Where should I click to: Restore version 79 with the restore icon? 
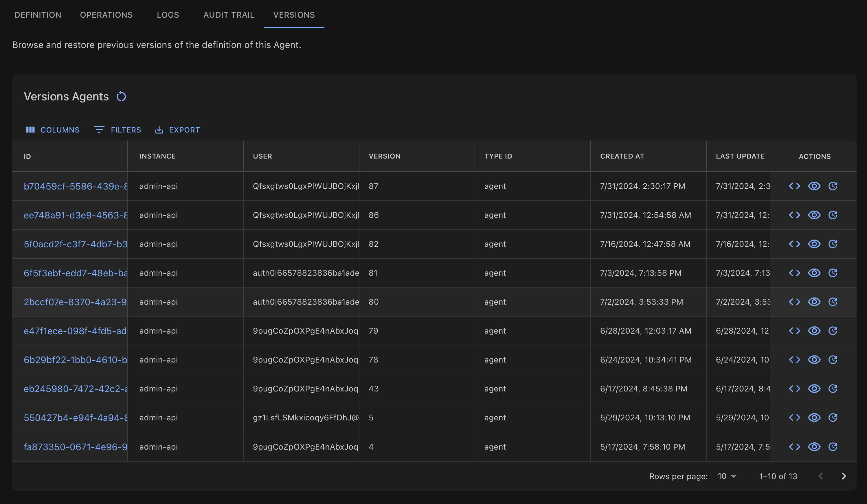(x=833, y=331)
